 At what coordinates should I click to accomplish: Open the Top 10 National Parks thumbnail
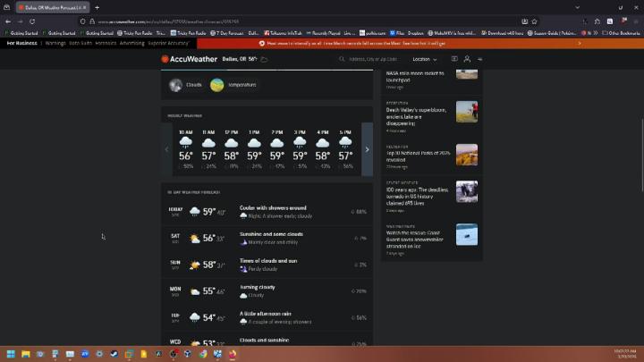click(x=466, y=155)
